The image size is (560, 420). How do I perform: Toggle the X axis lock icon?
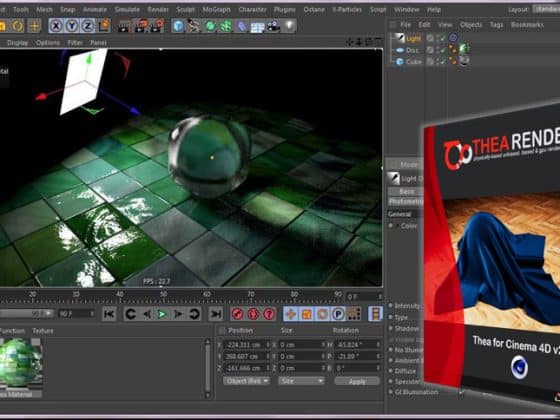[x=56, y=26]
